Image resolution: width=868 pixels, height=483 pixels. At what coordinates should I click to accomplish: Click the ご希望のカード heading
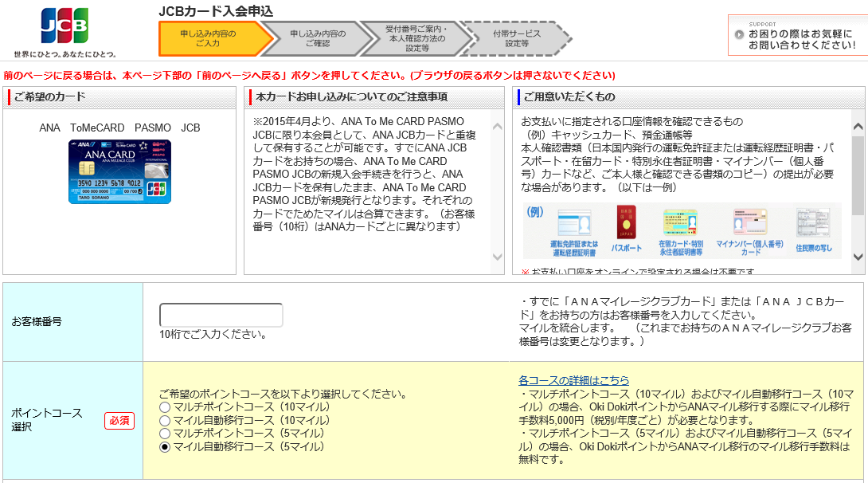pos(50,97)
